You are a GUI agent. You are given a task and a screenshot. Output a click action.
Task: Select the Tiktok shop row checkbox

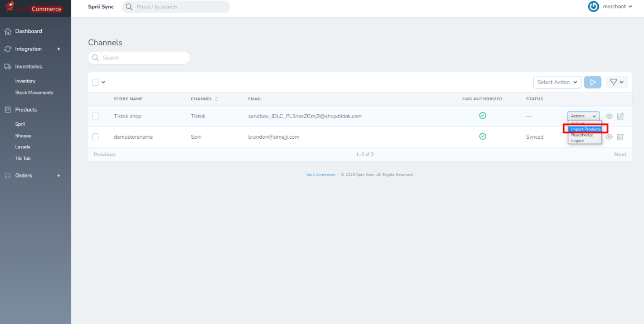pos(95,116)
